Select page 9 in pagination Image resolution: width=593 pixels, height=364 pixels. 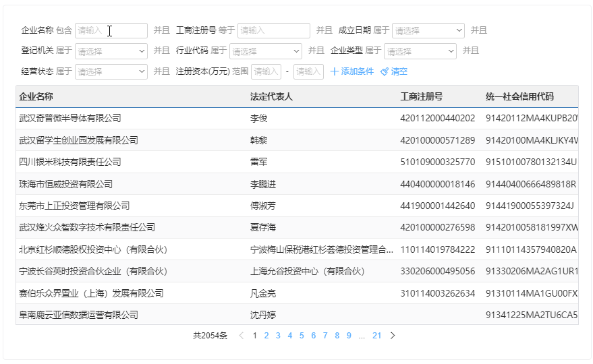(x=349, y=336)
